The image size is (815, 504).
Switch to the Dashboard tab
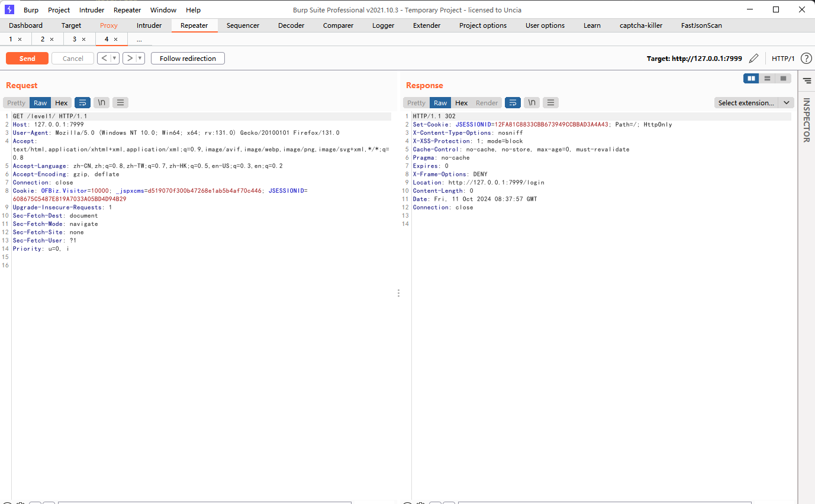[x=26, y=25]
